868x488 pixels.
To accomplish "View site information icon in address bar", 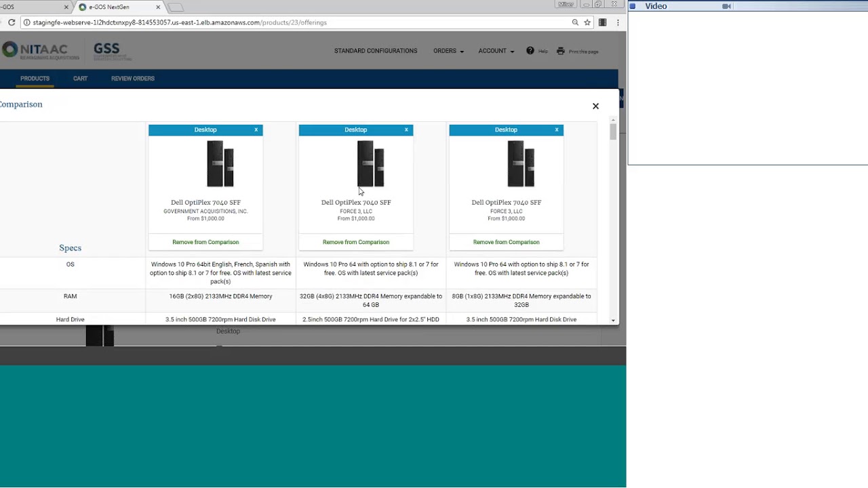I will 26,22.
